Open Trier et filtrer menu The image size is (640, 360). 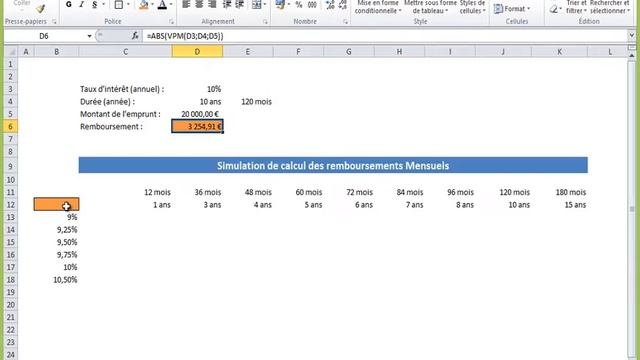pos(576,7)
